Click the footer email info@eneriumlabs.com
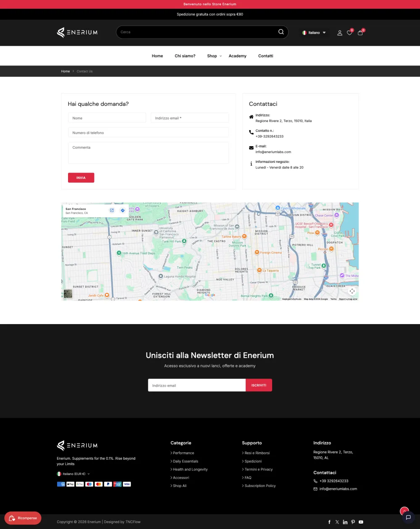This screenshot has height=529, width=420. (x=338, y=489)
